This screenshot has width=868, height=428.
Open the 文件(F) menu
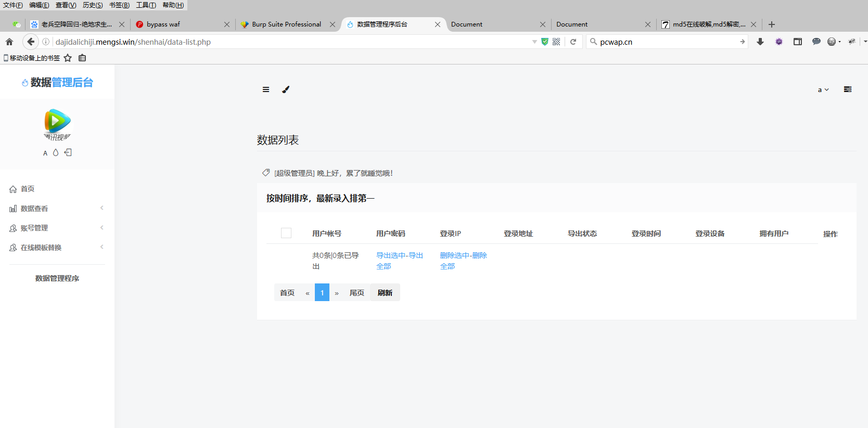tap(13, 5)
